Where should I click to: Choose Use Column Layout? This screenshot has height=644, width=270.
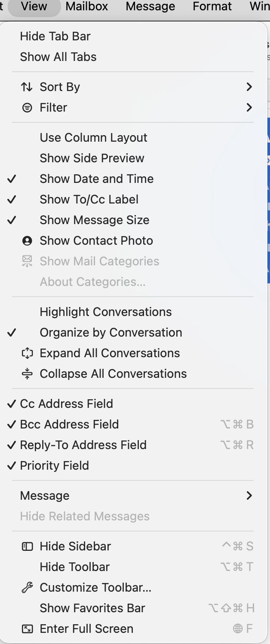tap(93, 137)
